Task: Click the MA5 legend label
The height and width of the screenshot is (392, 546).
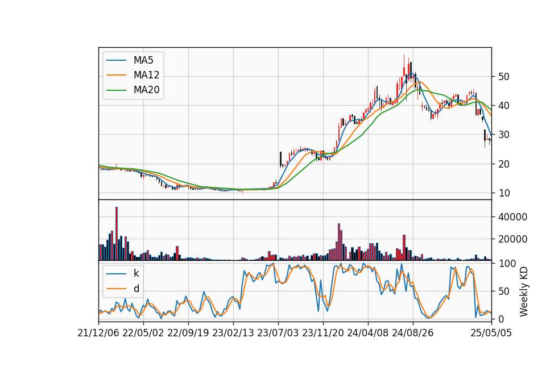Action: coord(143,60)
